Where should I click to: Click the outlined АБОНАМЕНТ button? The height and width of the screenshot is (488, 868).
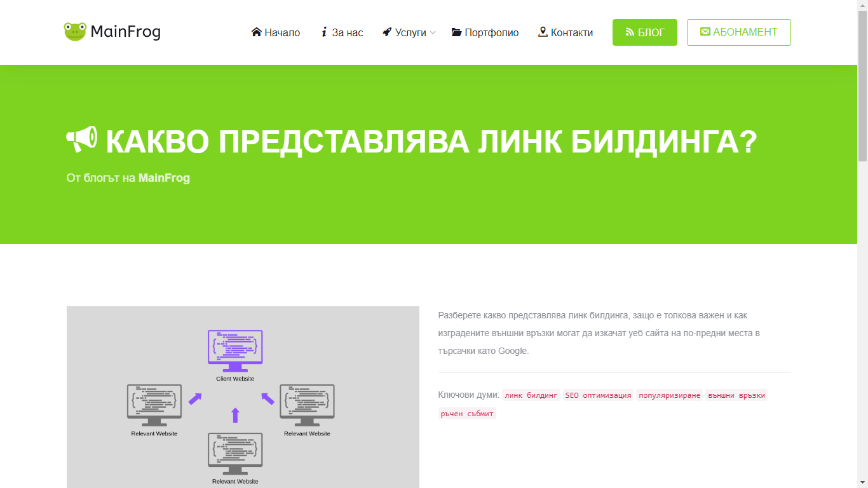coord(739,32)
